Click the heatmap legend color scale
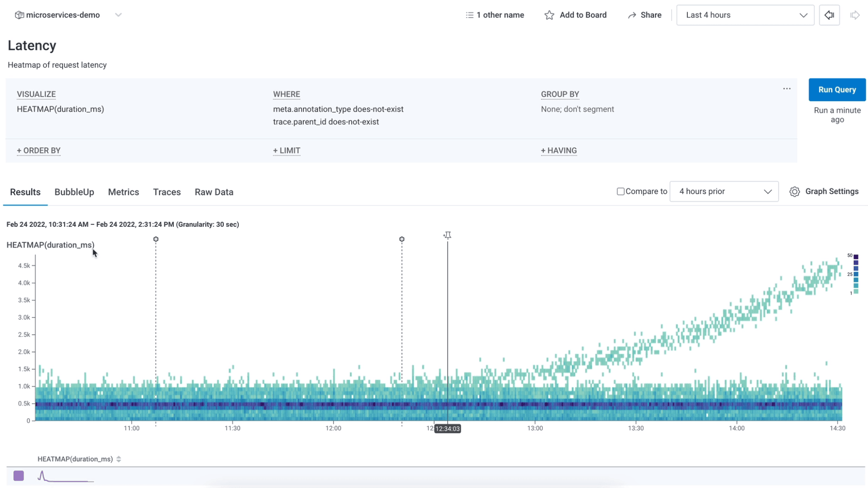868x488 pixels. click(856, 275)
